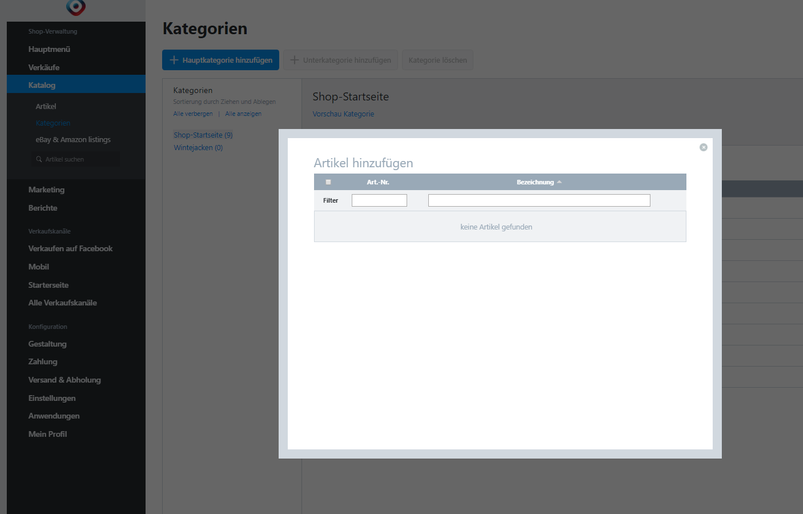Click the Hauptkategorie hinzufügen button
This screenshot has width=803, height=514.
point(221,60)
